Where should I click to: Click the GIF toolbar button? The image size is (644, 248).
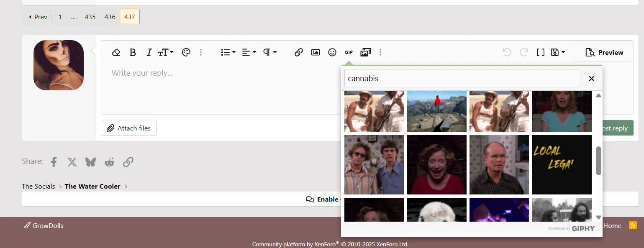[349, 52]
